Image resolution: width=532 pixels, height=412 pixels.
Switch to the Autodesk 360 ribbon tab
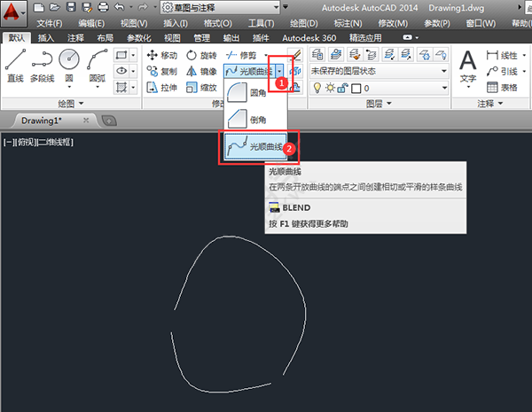click(309, 38)
